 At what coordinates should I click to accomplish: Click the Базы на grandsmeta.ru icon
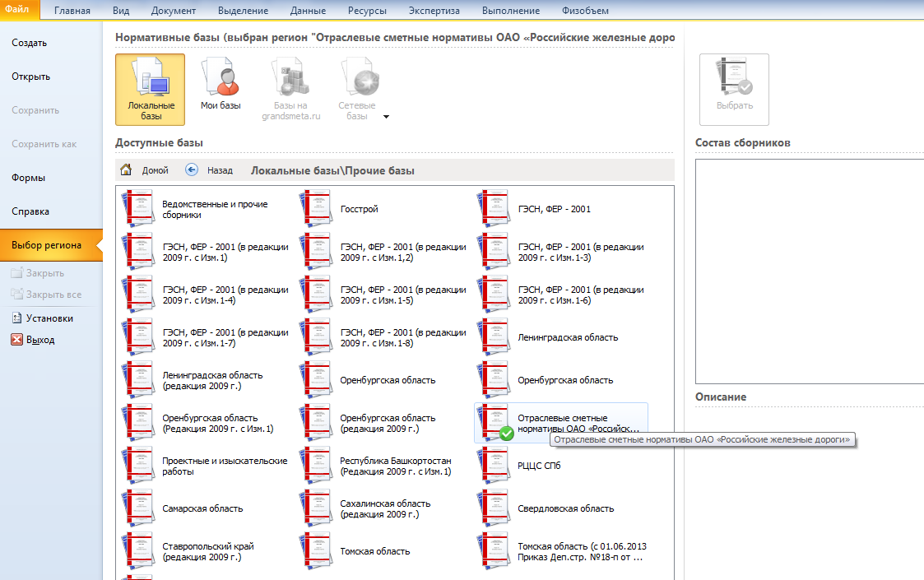point(290,77)
